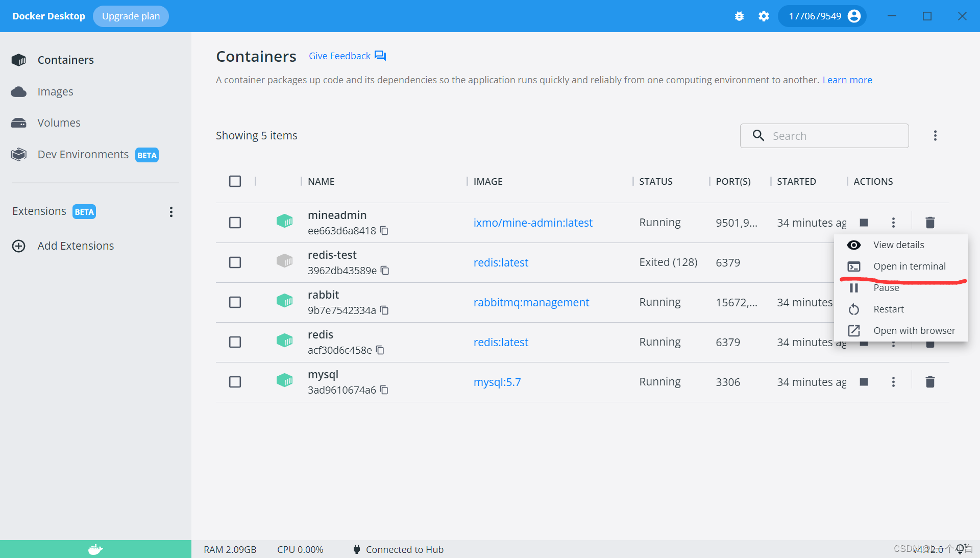This screenshot has width=980, height=558.
Task: Delete the mysql container
Action: pyautogui.click(x=930, y=382)
